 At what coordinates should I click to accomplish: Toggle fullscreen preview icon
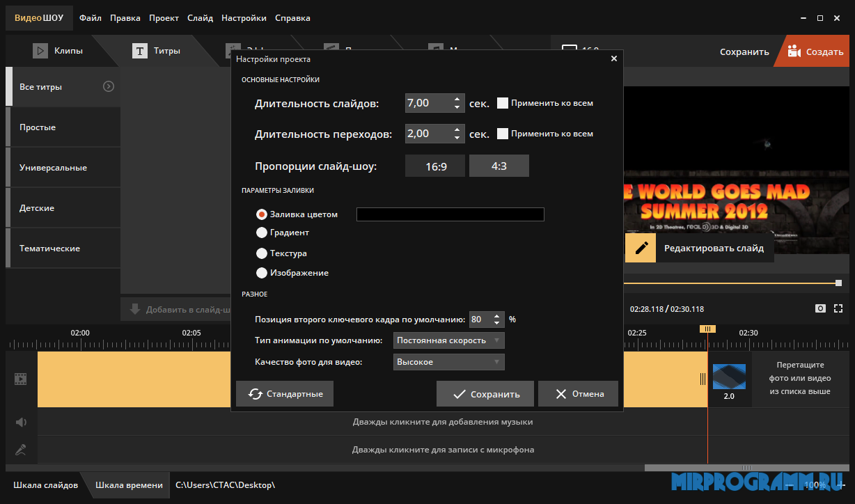point(838,308)
